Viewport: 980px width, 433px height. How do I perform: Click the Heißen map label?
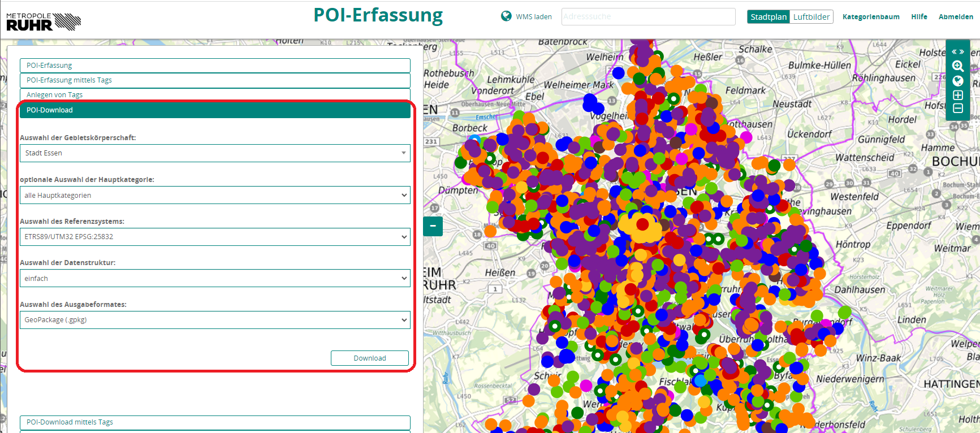[500, 272]
